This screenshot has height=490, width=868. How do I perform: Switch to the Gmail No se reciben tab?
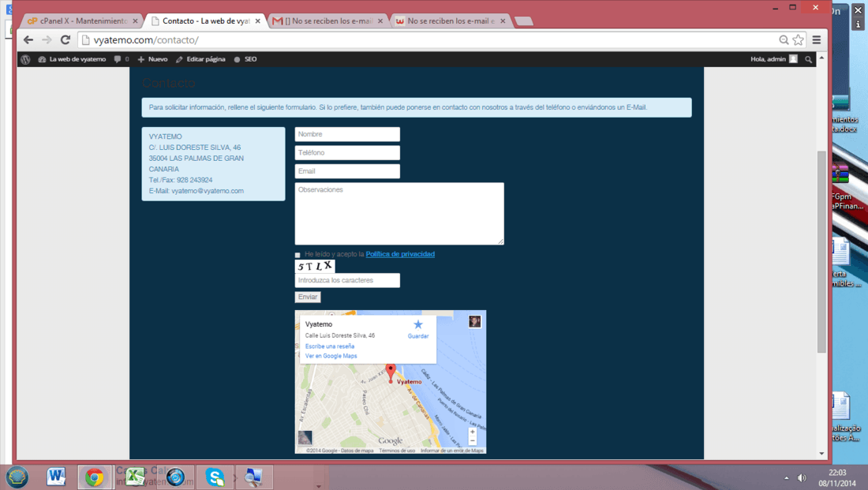tap(327, 21)
